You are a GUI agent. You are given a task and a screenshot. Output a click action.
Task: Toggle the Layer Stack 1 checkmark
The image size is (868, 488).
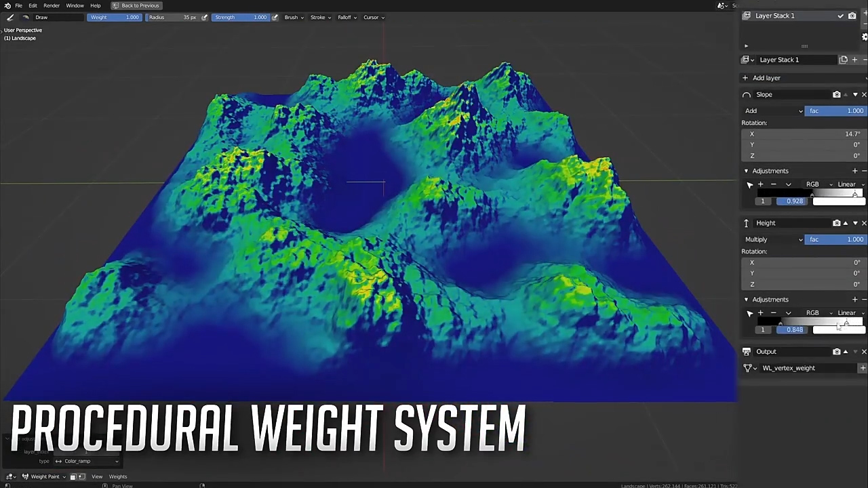(x=841, y=16)
